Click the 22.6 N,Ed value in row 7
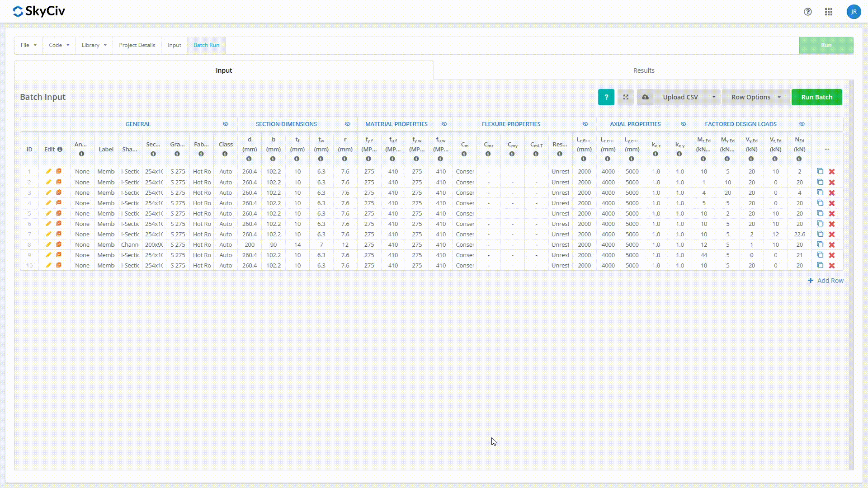 (x=799, y=234)
